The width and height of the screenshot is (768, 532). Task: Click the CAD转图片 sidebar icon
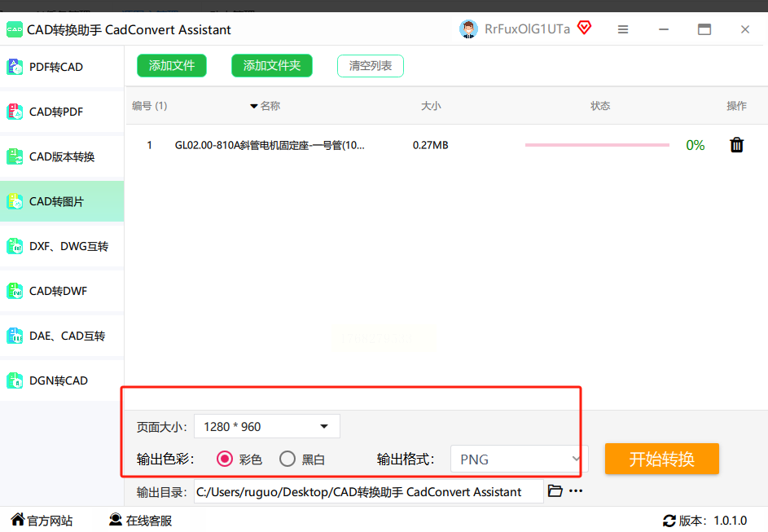(x=15, y=201)
